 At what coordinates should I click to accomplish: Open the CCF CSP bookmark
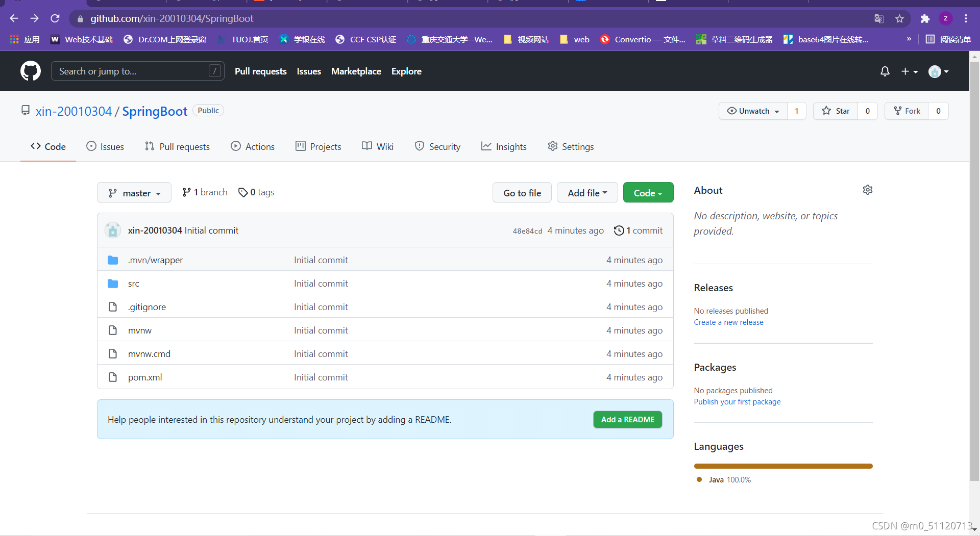coord(366,39)
